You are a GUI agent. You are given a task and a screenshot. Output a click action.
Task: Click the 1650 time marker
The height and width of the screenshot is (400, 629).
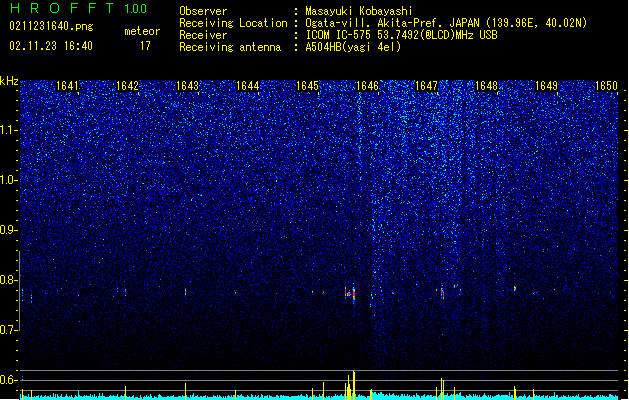point(606,86)
